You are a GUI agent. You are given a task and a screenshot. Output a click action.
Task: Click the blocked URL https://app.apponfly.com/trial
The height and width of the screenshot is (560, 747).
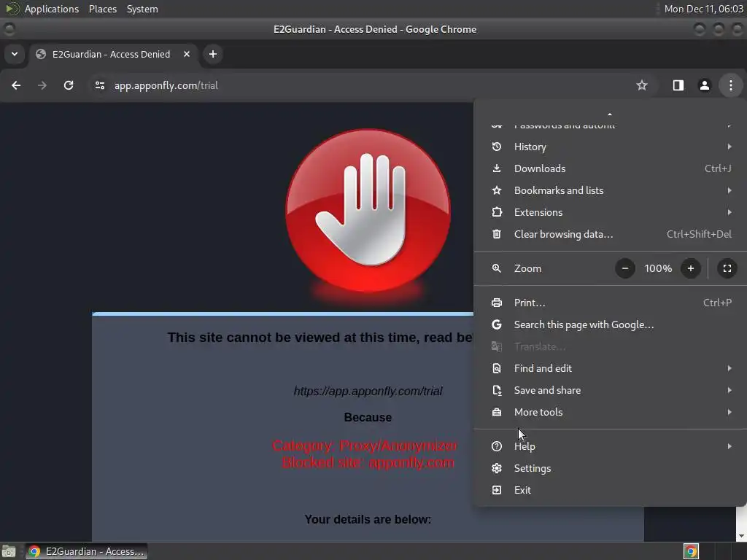(368, 392)
